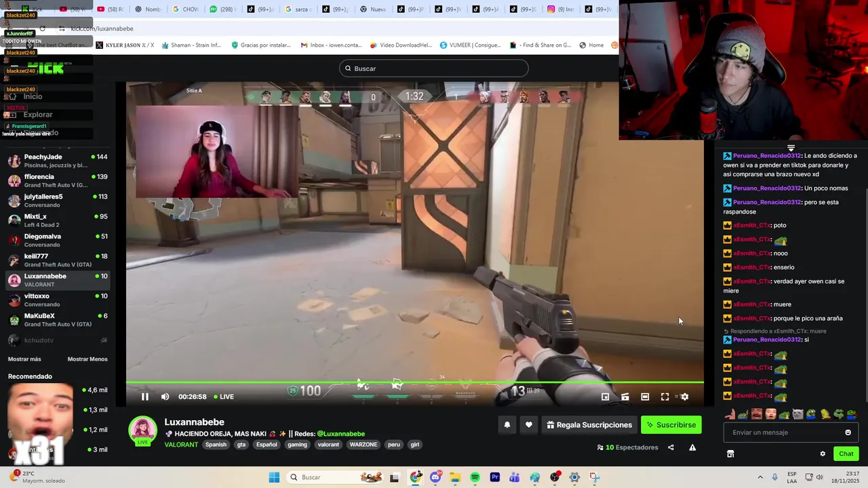The width and height of the screenshot is (868, 488).
Task: Open Gmail Inbox bookmark
Action: [x=332, y=45]
